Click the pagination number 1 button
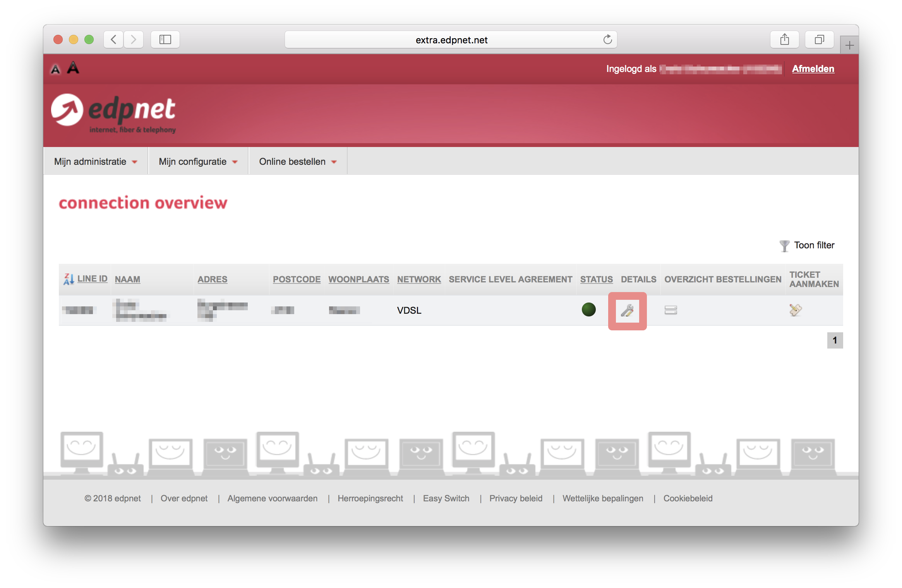Image resolution: width=902 pixels, height=588 pixels. [x=834, y=340]
